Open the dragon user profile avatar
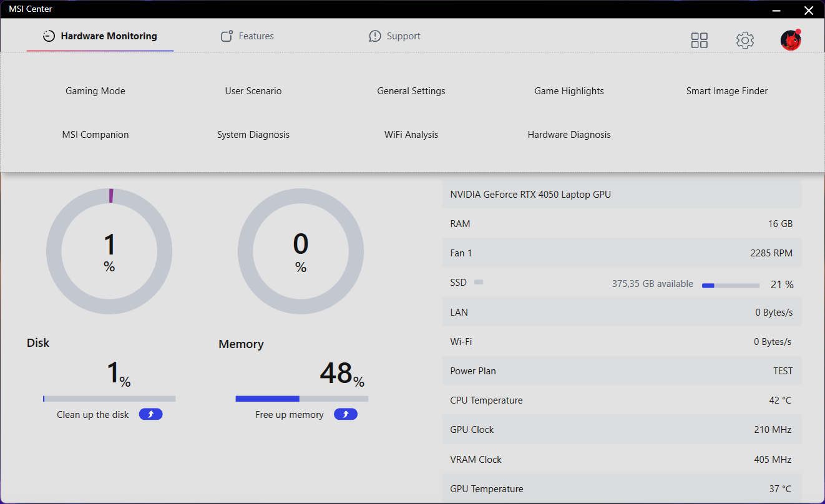 791,40
